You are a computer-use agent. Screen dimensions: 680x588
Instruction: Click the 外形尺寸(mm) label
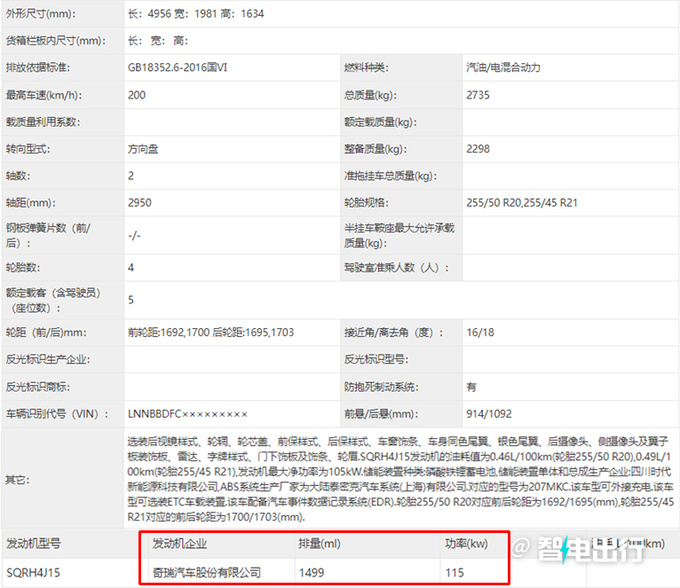40,14
